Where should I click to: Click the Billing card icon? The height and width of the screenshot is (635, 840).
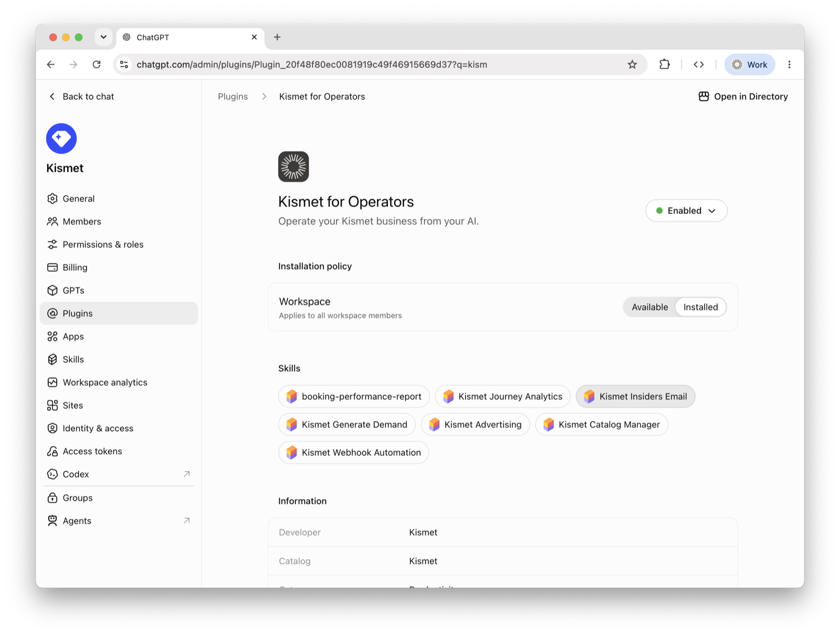[x=52, y=268]
